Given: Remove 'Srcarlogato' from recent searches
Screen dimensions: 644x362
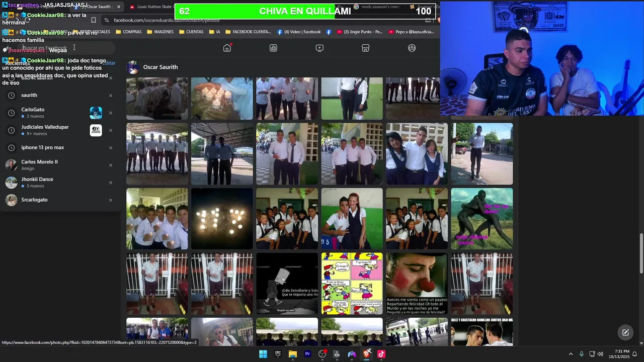Looking at the screenshot, I should [x=111, y=200].
